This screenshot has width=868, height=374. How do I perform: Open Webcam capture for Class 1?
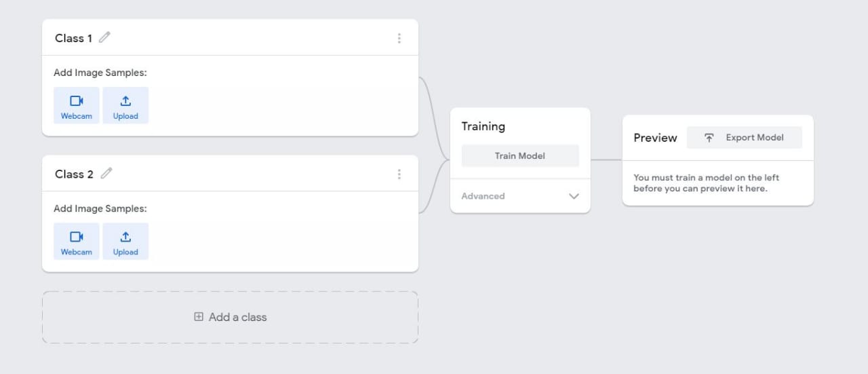pyautogui.click(x=77, y=105)
